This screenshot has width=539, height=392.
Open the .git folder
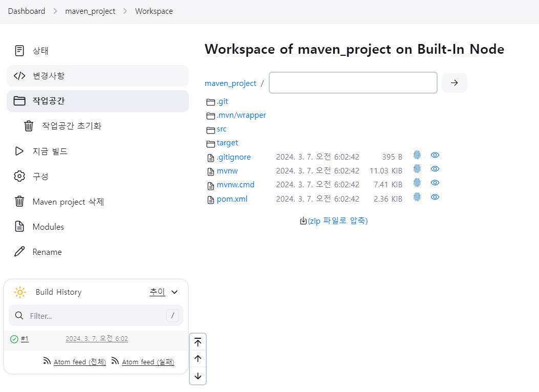[222, 101]
